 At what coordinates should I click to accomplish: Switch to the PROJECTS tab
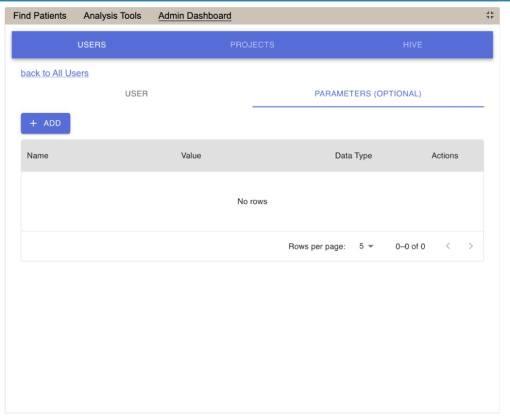pyautogui.click(x=252, y=45)
